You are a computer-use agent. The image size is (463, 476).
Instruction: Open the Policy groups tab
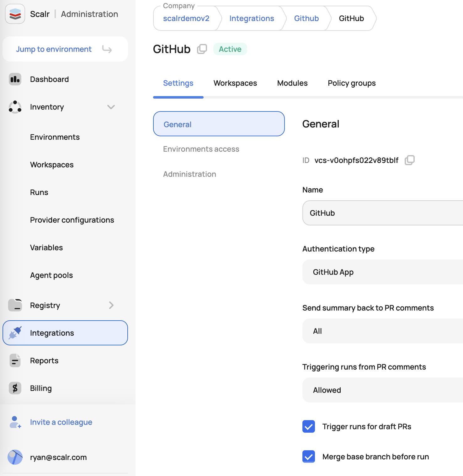coord(352,83)
